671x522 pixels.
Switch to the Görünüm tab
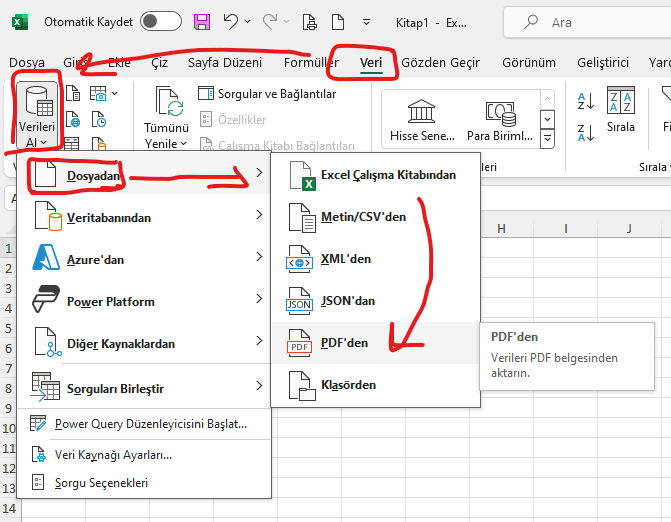click(x=529, y=62)
